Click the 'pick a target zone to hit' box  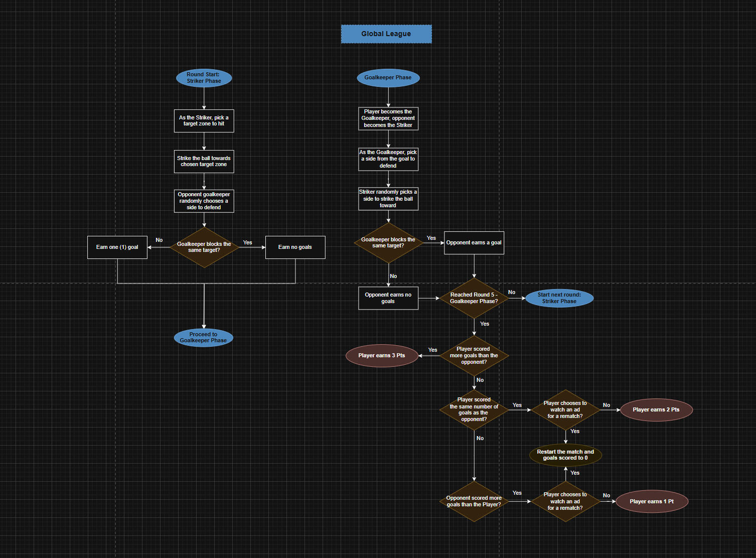pos(204,121)
